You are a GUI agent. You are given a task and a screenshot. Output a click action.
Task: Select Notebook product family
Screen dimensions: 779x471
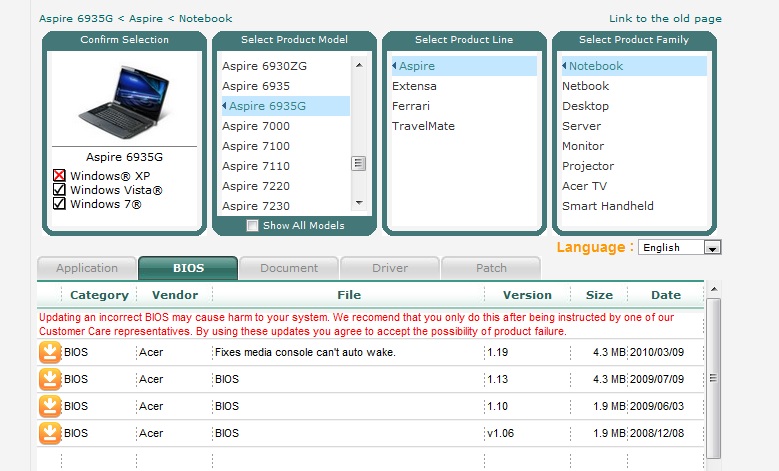634,66
